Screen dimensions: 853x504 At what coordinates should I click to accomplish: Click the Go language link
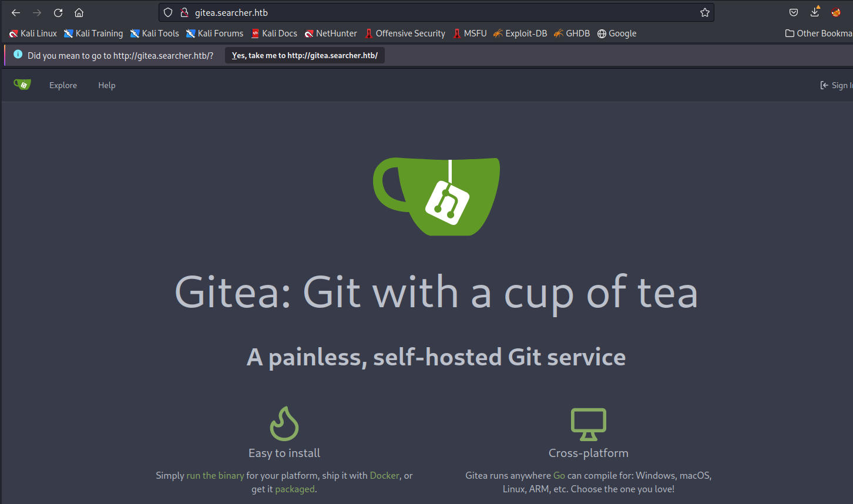coord(559,475)
